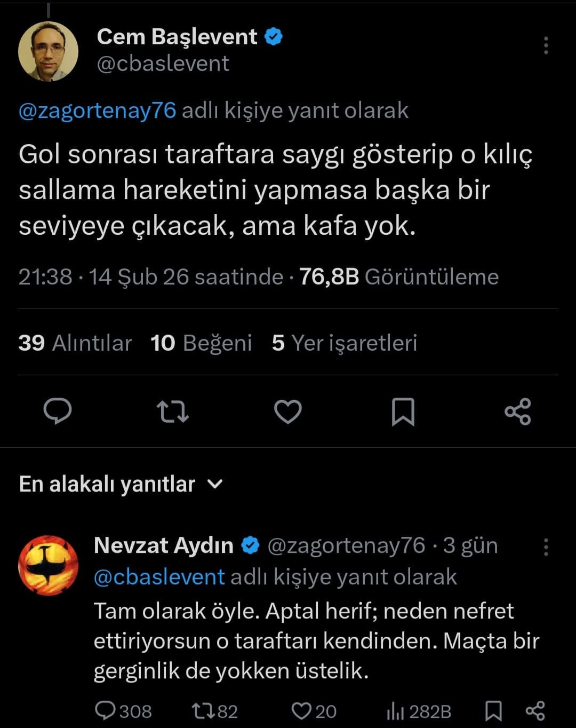
Task: Reply to Nevzat Aydın's comment
Action: click(x=106, y=711)
